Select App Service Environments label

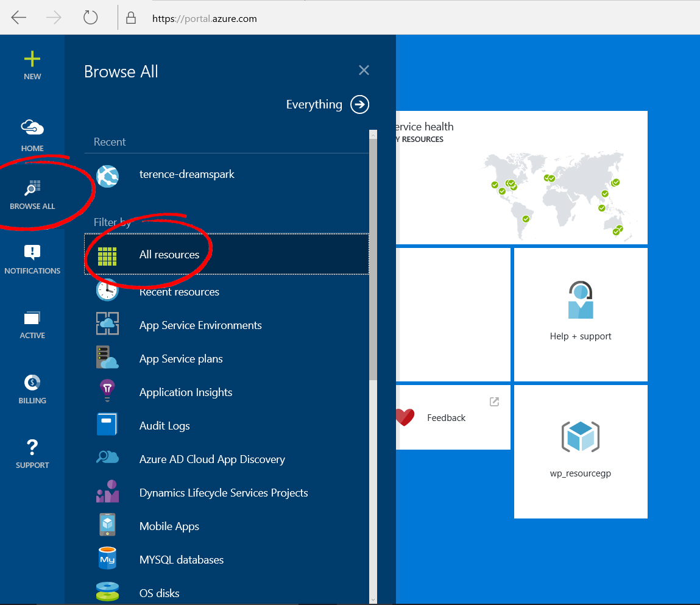[x=200, y=325]
